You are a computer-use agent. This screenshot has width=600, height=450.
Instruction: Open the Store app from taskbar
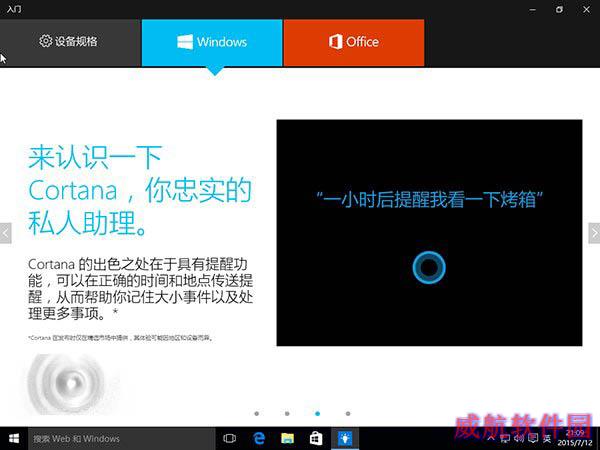(316, 439)
